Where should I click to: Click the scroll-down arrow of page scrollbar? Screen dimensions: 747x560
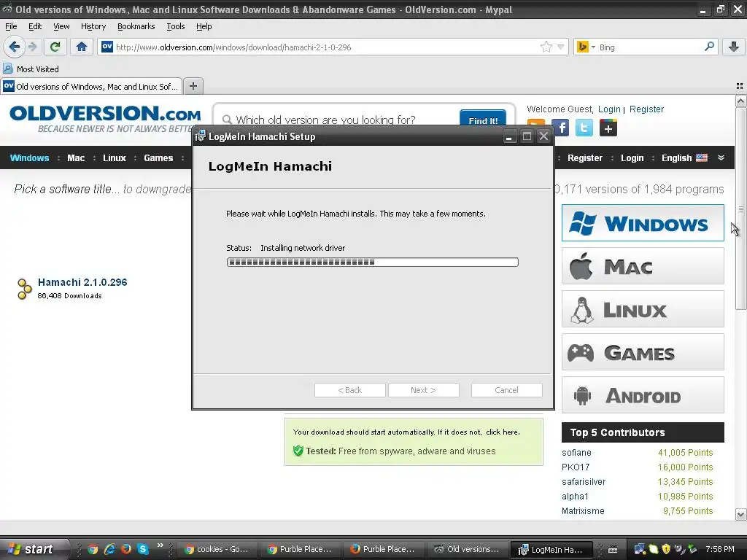740,514
